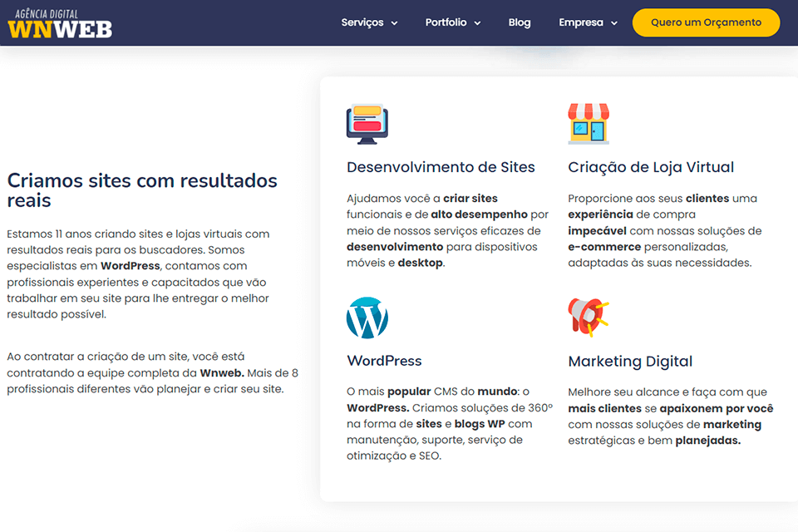
Task: Click the Quero um Orçamento button
Action: tap(706, 22)
